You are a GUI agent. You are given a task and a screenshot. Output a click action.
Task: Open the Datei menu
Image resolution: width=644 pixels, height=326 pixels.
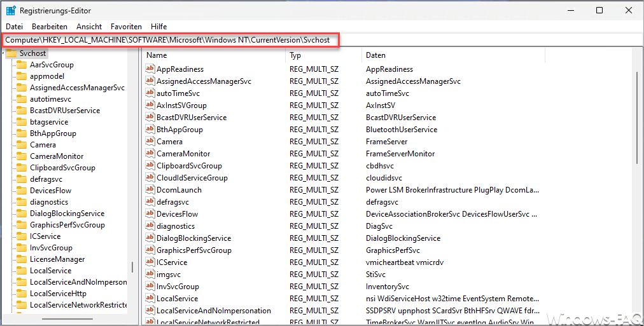[x=15, y=27]
